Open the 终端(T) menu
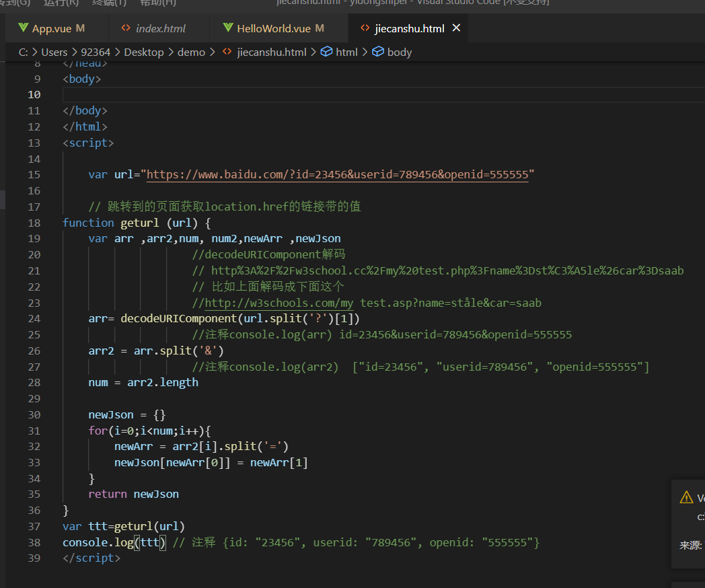Screen dimensions: 705x588 click(x=108, y=3)
